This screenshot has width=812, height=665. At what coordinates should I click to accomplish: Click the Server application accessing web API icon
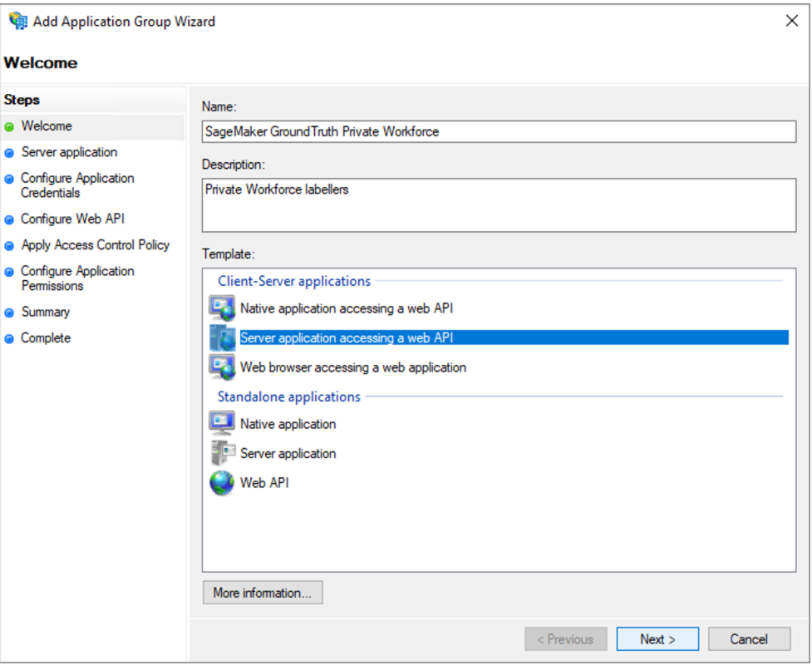(x=222, y=337)
